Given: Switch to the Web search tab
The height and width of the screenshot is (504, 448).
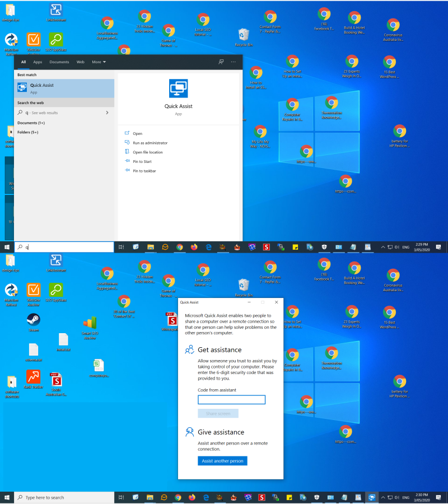Looking at the screenshot, I should click(x=80, y=62).
